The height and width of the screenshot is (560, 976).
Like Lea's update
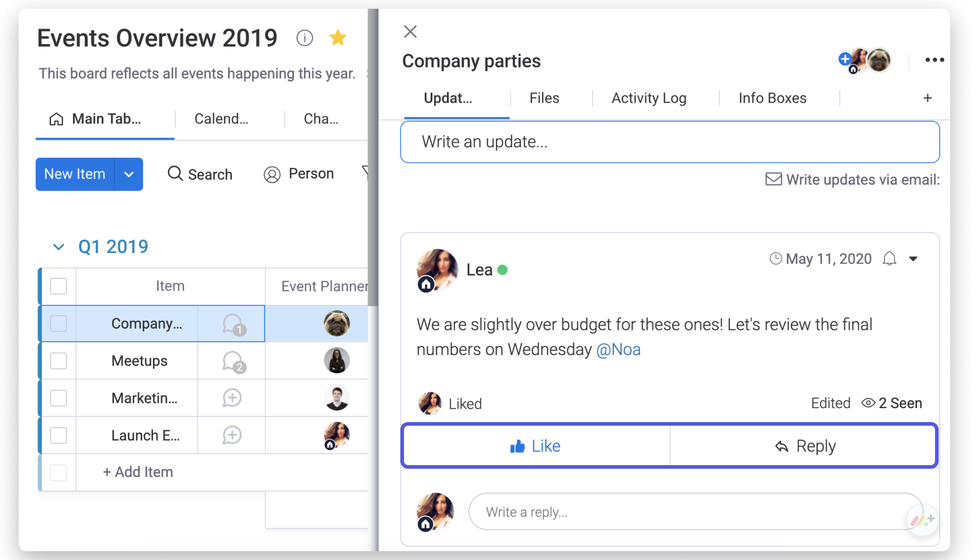535,445
